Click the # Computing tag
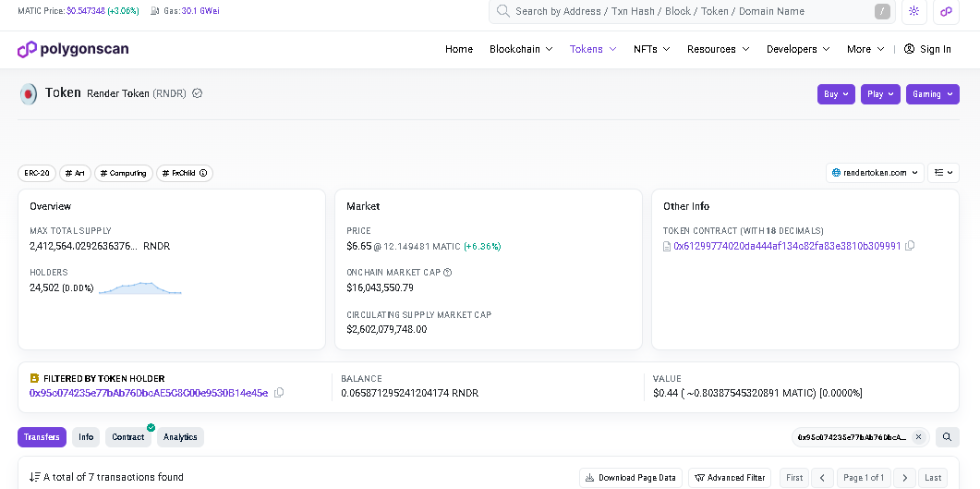Viewport: 980px width, 489px height. point(123,173)
